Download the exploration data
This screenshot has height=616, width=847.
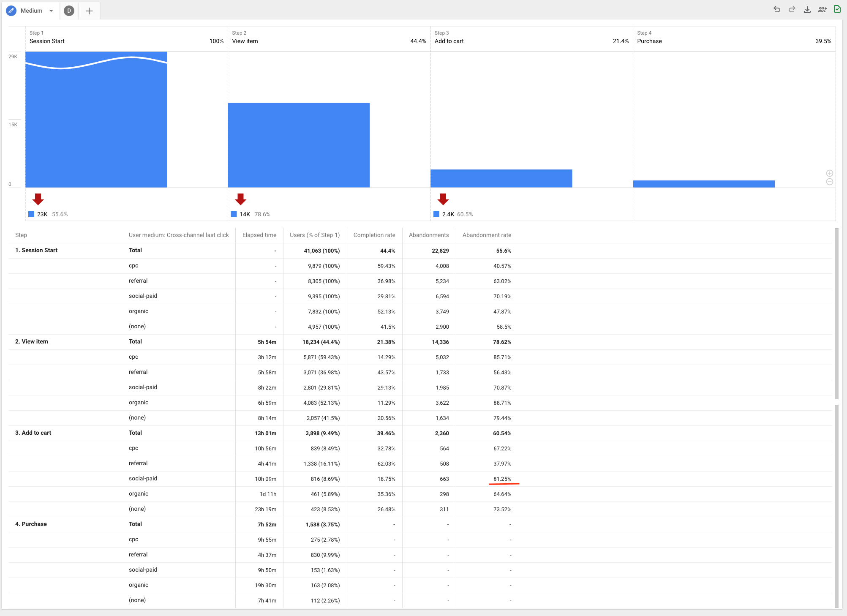(807, 9)
